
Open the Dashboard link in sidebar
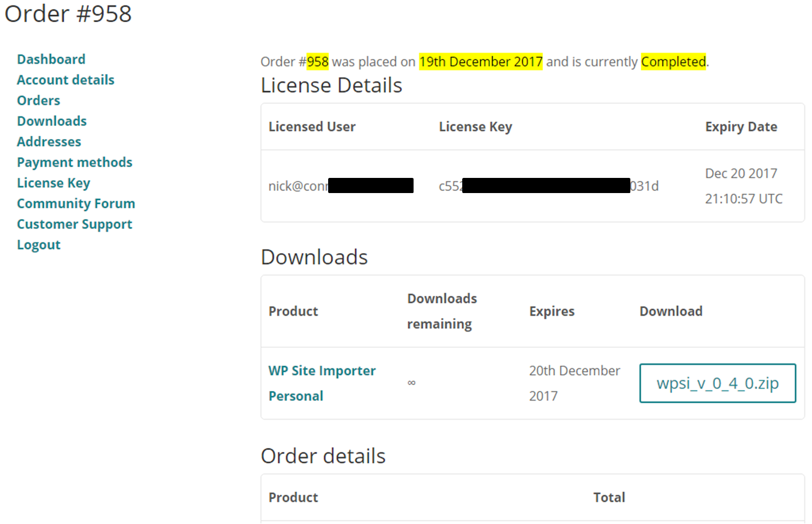point(51,59)
